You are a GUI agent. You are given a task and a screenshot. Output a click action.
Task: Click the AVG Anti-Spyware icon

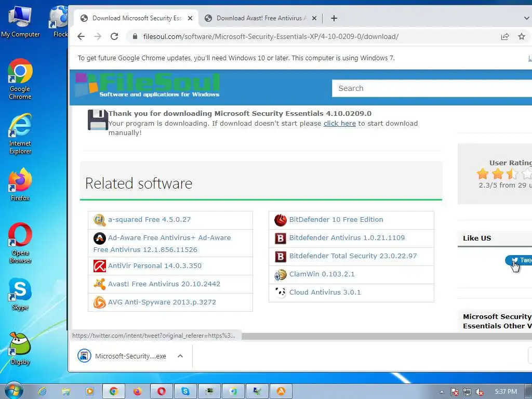tap(99, 302)
